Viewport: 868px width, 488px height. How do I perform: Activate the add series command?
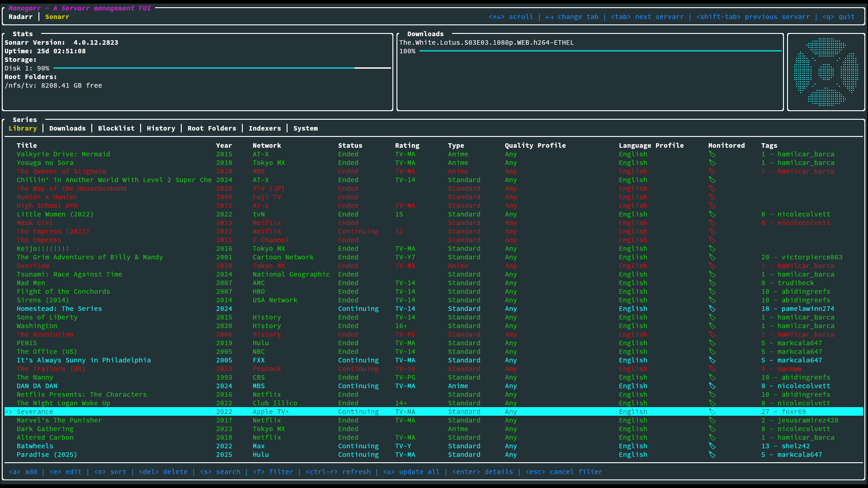click(x=23, y=471)
